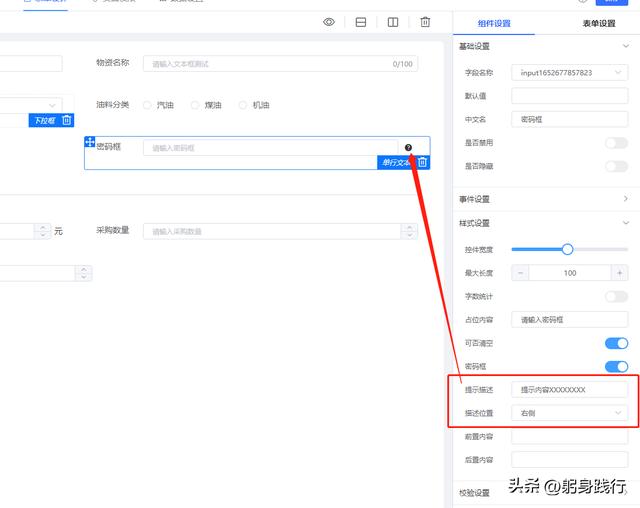640x508 pixels.
Task: Click the 默认值 input field
Action: (x=569, y=96)
